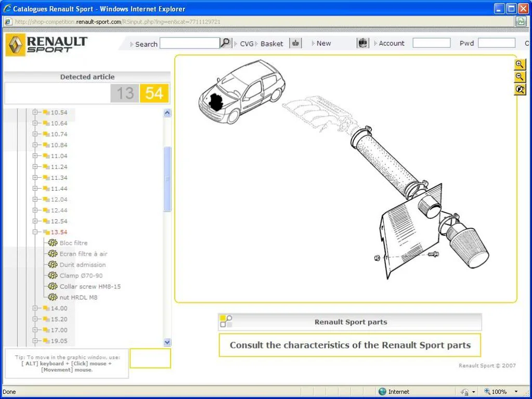The width and height of the screenshot is (532, 399).
Task: Expand the 11.04 tree node
Action: click(35, 156)
